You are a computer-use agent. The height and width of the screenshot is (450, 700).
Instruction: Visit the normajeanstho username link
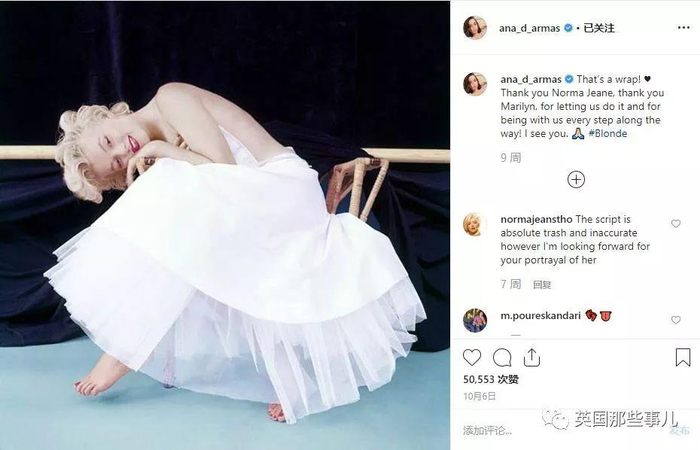pyautogui.click(x=536, y=219)
